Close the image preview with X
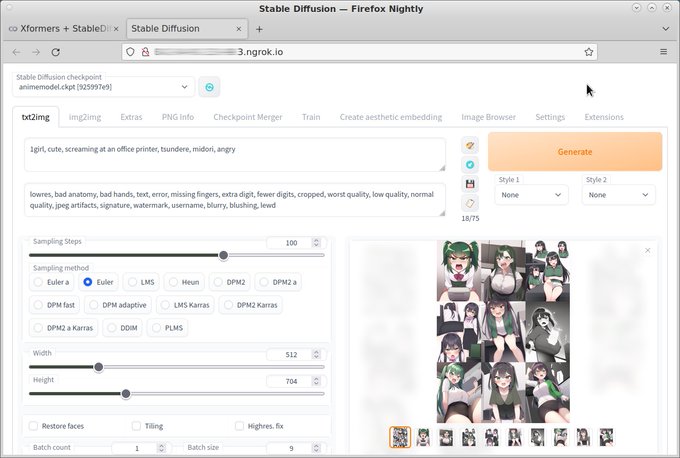This screenshot has height=458, width=680. pyautogui.click(x=647, y=250)
